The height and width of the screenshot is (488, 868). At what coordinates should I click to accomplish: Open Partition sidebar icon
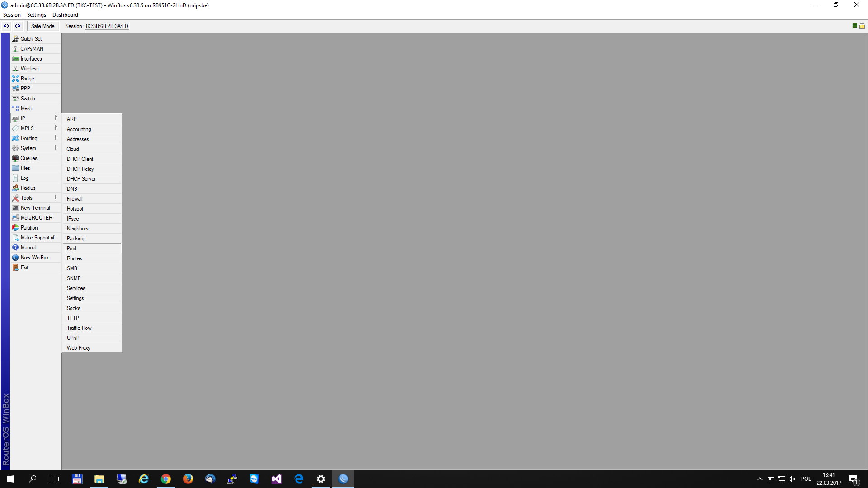click(15, 228)
